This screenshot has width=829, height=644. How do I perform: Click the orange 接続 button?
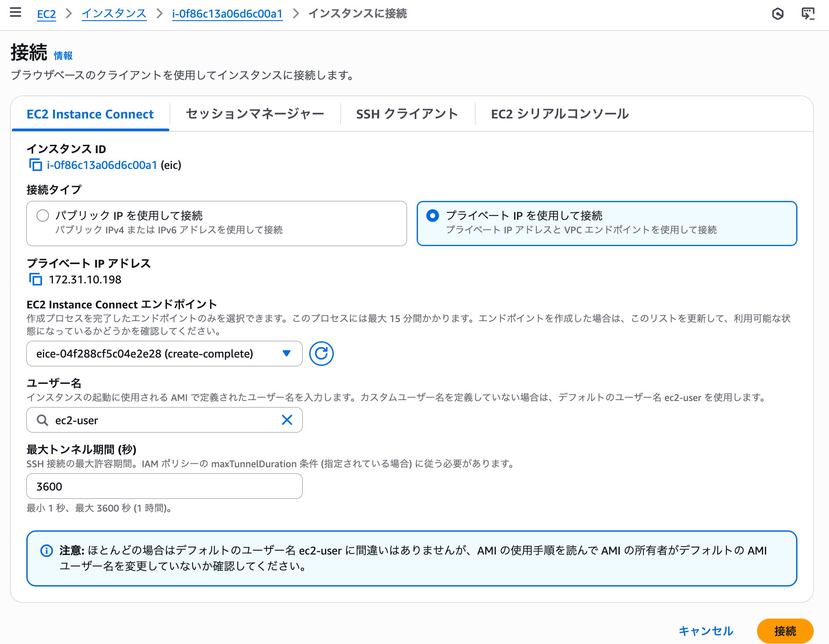click(x=785, y=631)
